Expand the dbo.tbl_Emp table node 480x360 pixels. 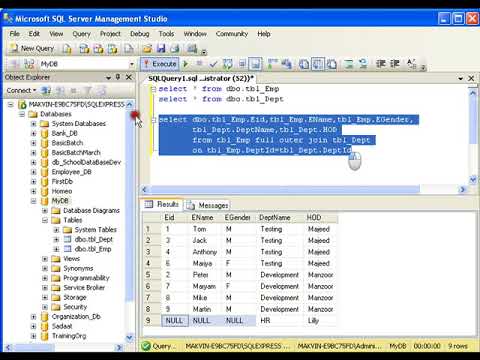point(56,249)
